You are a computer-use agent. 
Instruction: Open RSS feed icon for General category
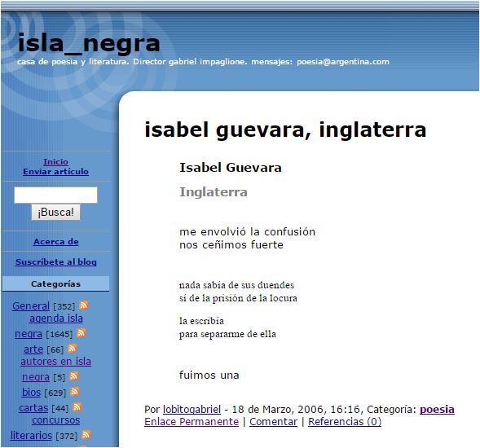click(x=84, y=305)
